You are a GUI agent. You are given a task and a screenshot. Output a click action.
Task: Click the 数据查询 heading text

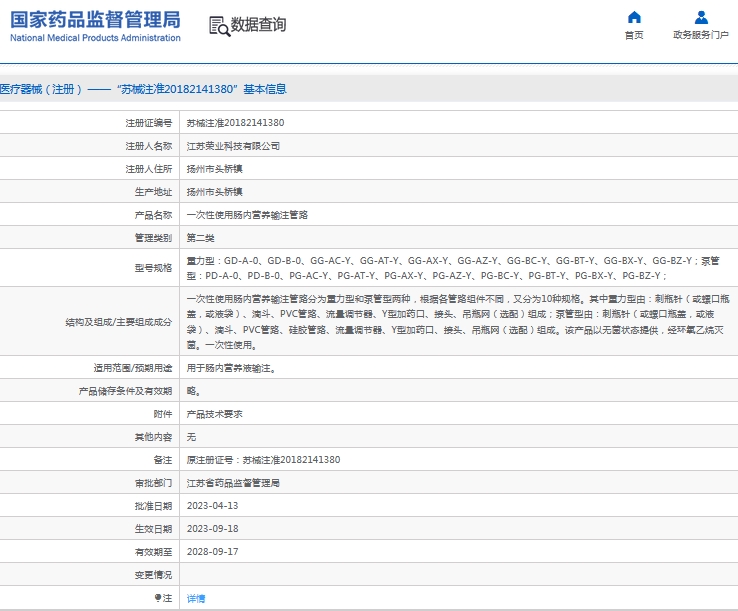tap(258, 24)
